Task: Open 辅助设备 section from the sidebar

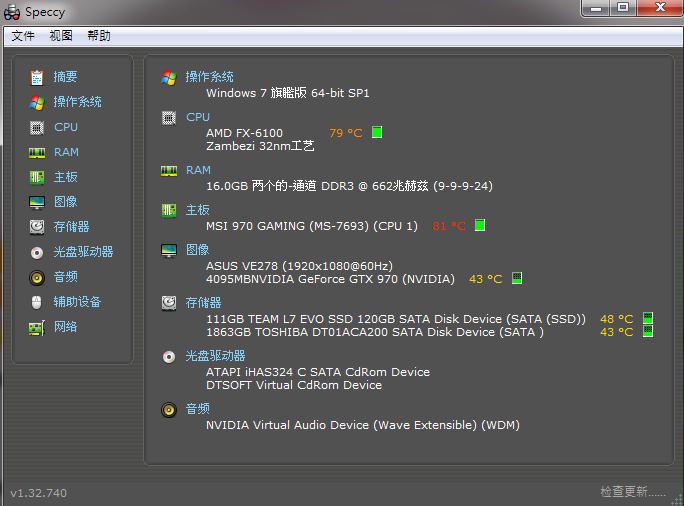Action: [77, 302]
